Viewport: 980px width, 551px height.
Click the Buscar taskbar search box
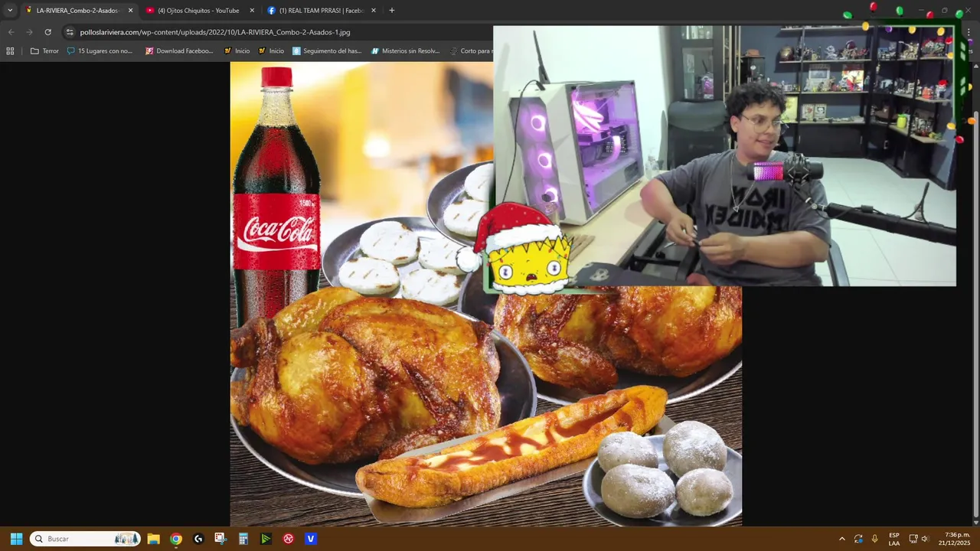coord(85,539)
